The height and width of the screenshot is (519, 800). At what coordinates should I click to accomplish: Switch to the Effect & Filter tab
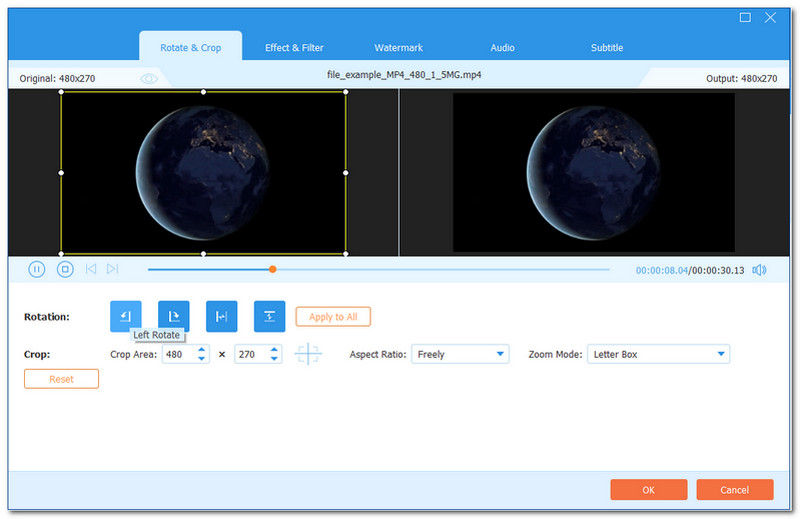point(294,47)
